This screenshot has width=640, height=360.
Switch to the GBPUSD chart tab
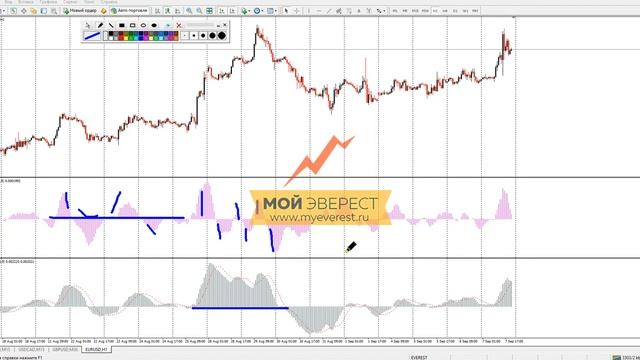pyautogui.click(x=64, y=350)
